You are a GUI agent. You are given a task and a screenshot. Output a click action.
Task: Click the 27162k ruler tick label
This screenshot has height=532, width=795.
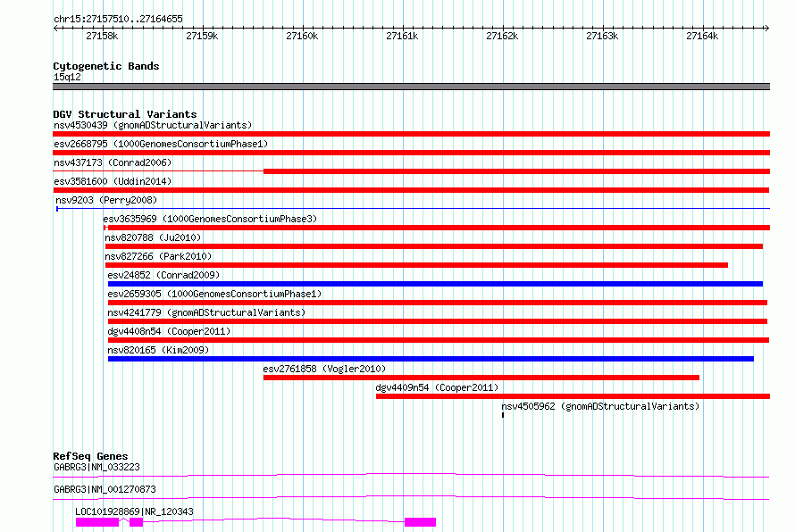coord(502,36)
